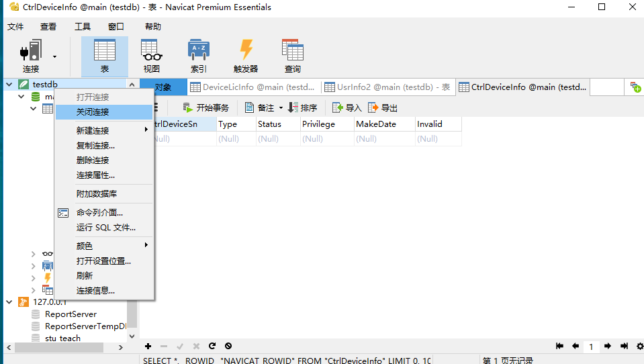Click the tree horizontal scrollbar right arrow

121,348
